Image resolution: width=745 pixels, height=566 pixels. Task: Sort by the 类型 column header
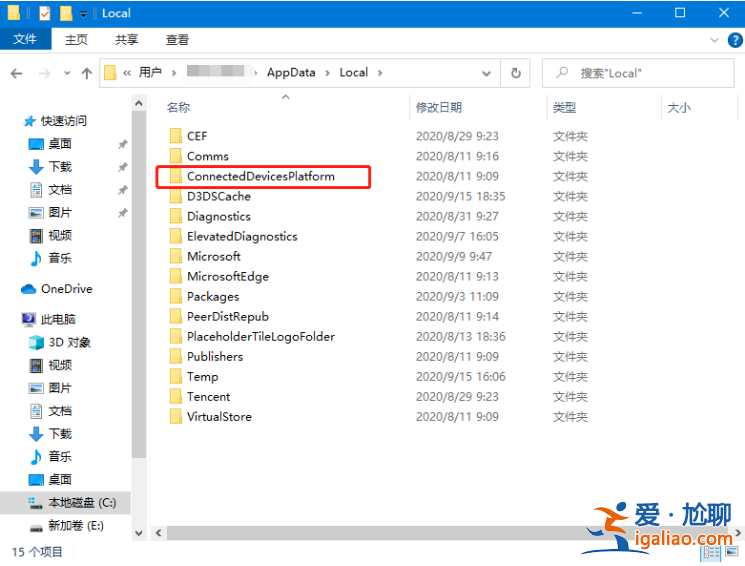tap(564, 107)
